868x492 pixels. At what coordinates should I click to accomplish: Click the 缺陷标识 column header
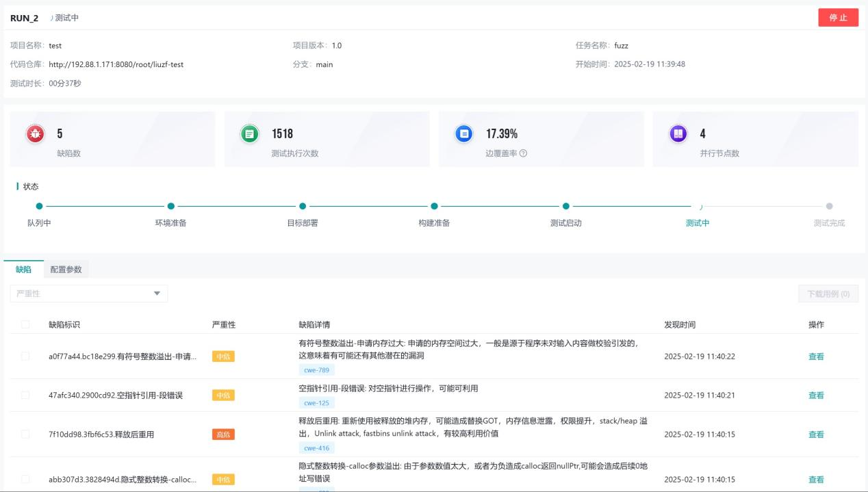[64, 324]
